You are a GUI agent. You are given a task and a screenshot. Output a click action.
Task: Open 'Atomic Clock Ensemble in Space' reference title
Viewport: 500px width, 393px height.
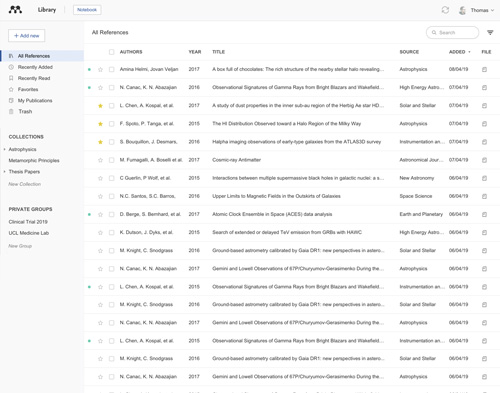point(272,214)
